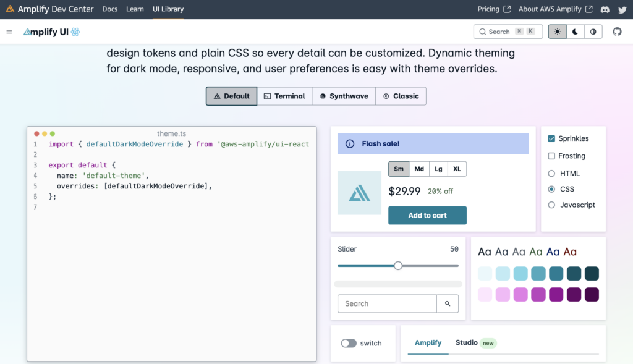Click the Amplify Dev Center logo
The height and width of the screenshot is (364, 633).
[x=49, y=9]
